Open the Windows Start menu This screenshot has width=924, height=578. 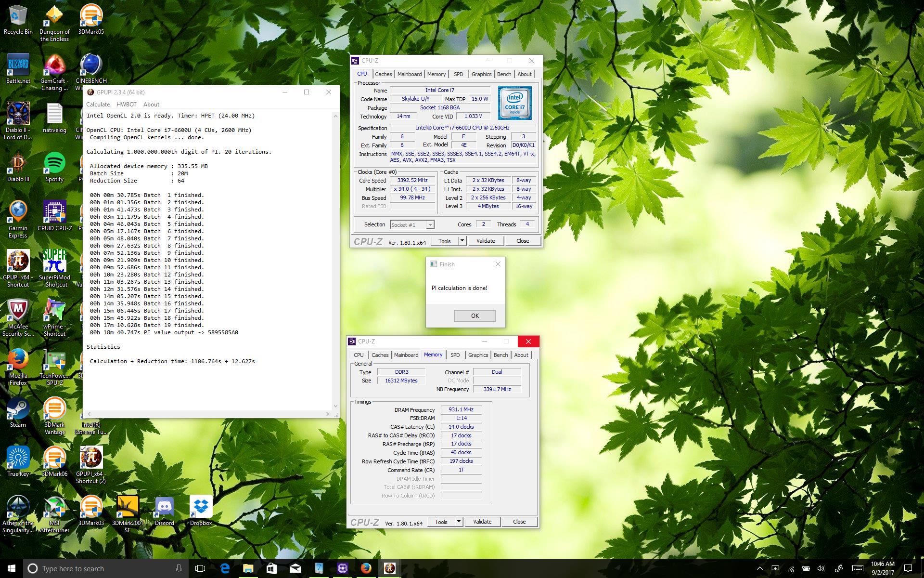coord(12,568)
